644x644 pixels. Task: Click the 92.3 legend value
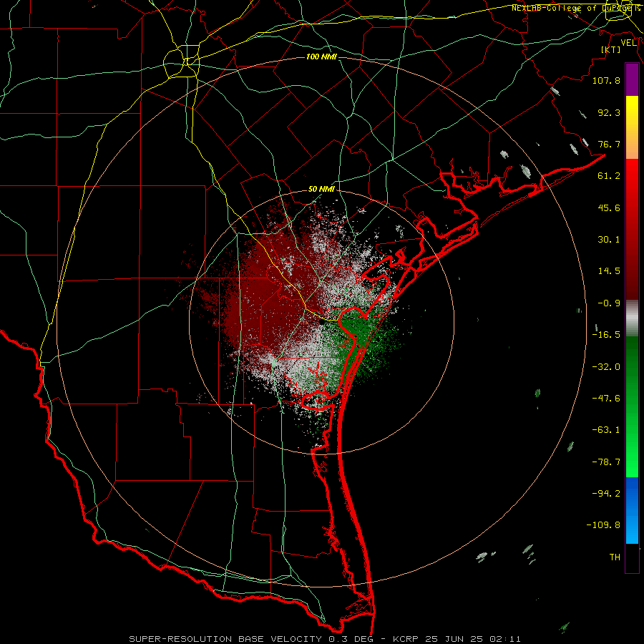pos(609,112)
